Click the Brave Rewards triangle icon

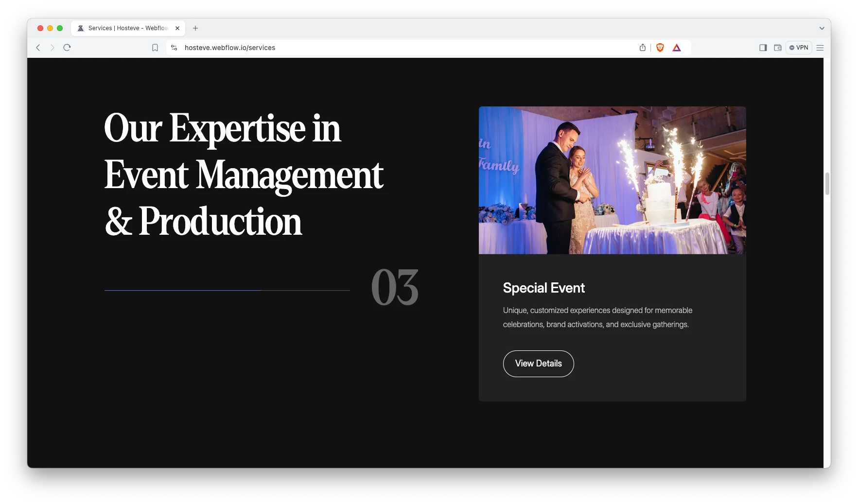tap(677, 48)
